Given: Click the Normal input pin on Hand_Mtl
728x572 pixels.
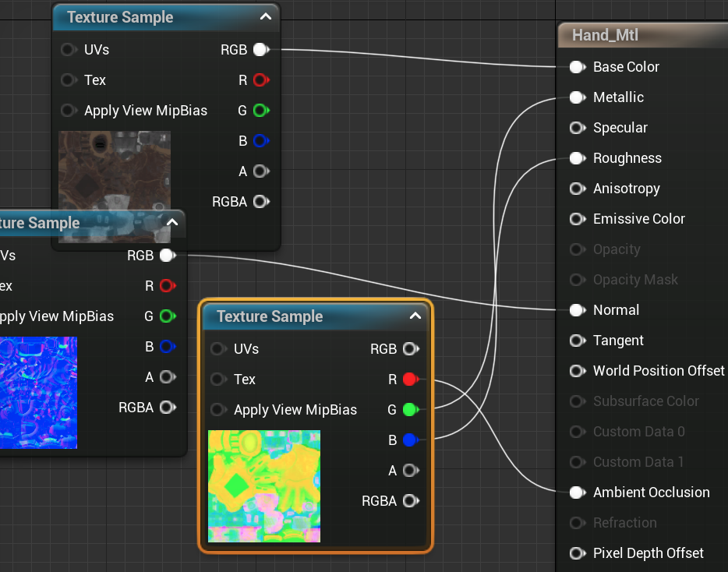Looking at the screenshot, I should (x=577, y=310).
